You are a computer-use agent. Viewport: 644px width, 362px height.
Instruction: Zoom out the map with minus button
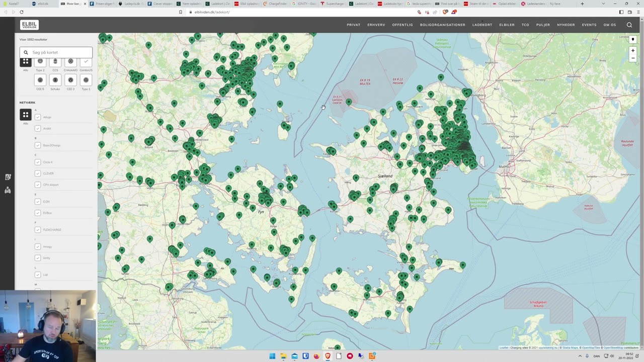click(633, 58)
